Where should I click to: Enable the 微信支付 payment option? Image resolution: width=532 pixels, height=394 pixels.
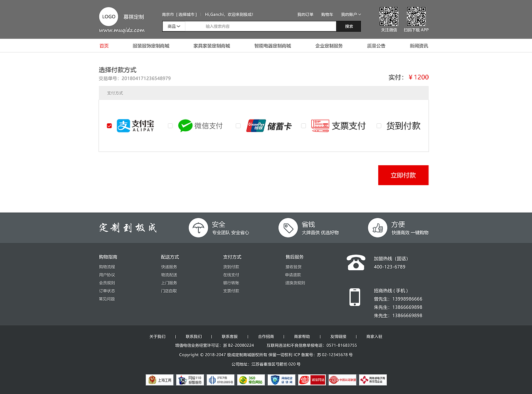coord(170,125)
